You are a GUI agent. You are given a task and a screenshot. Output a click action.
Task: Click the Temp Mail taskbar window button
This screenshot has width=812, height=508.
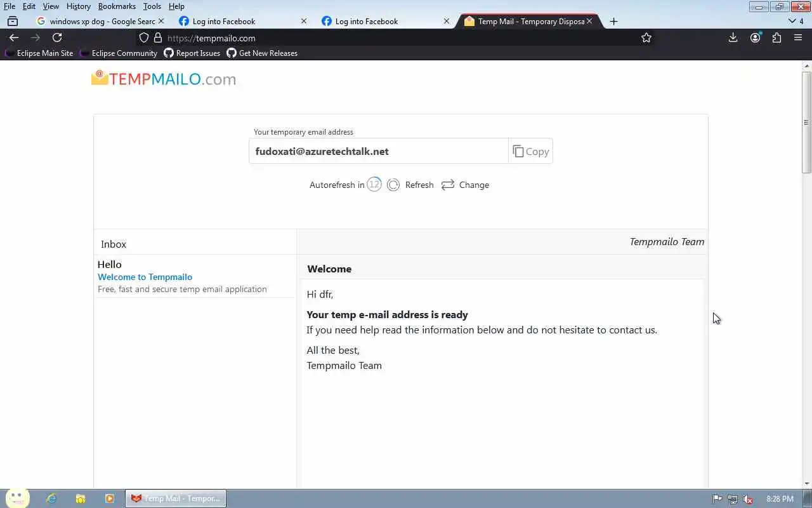pos(176,498)
